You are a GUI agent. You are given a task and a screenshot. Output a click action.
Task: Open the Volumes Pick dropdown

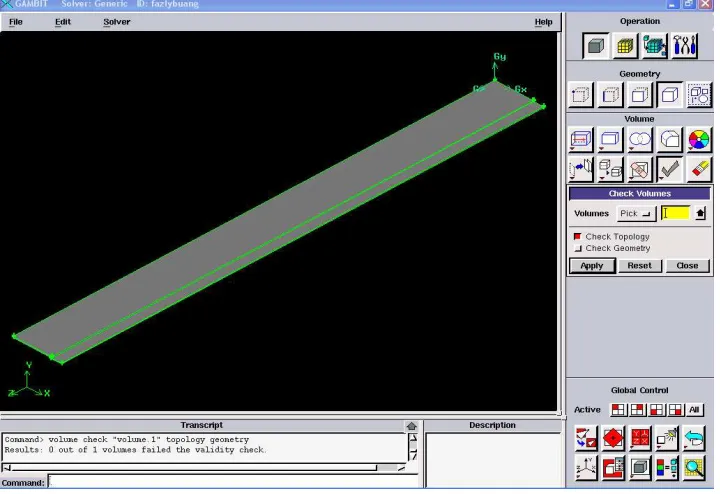[636, 213]
